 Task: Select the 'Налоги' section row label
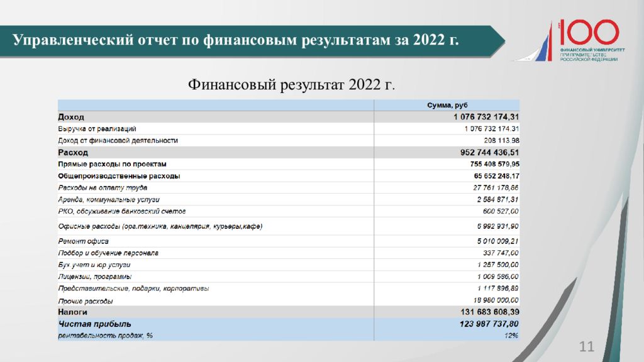72,312
